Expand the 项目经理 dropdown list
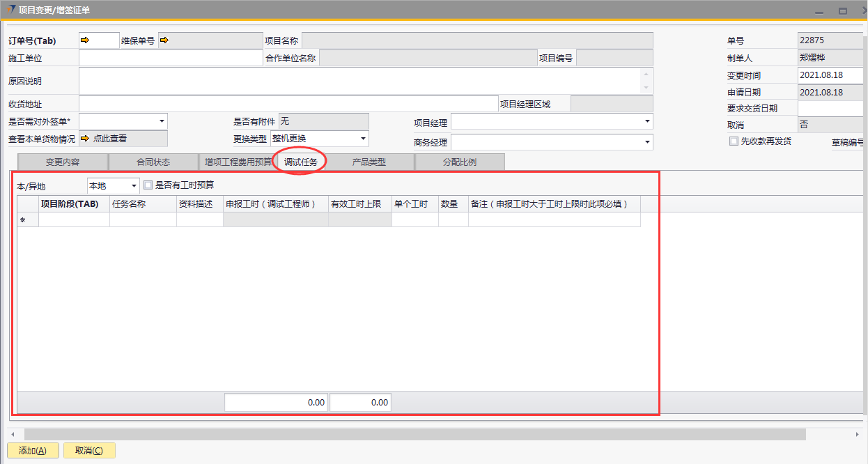This screenshot has width=868, height=464. point(647,122)
